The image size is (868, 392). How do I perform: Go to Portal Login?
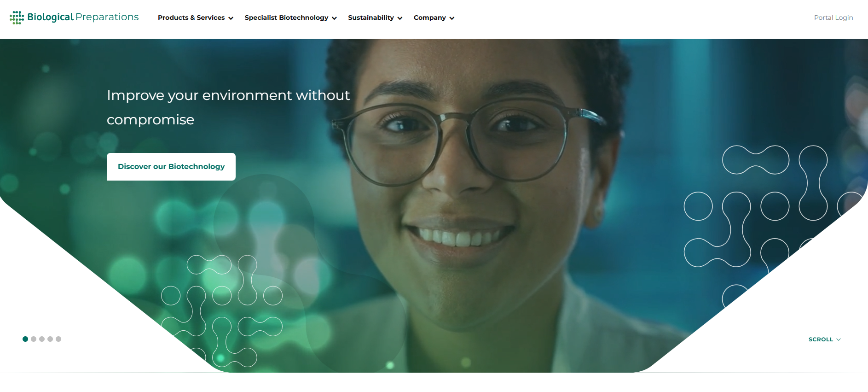[833, 18]
